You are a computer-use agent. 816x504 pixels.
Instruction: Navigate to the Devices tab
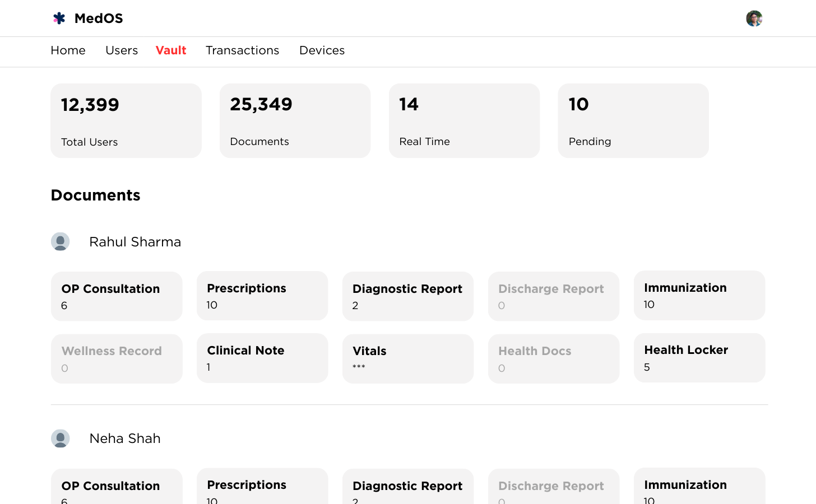[322, 50]
